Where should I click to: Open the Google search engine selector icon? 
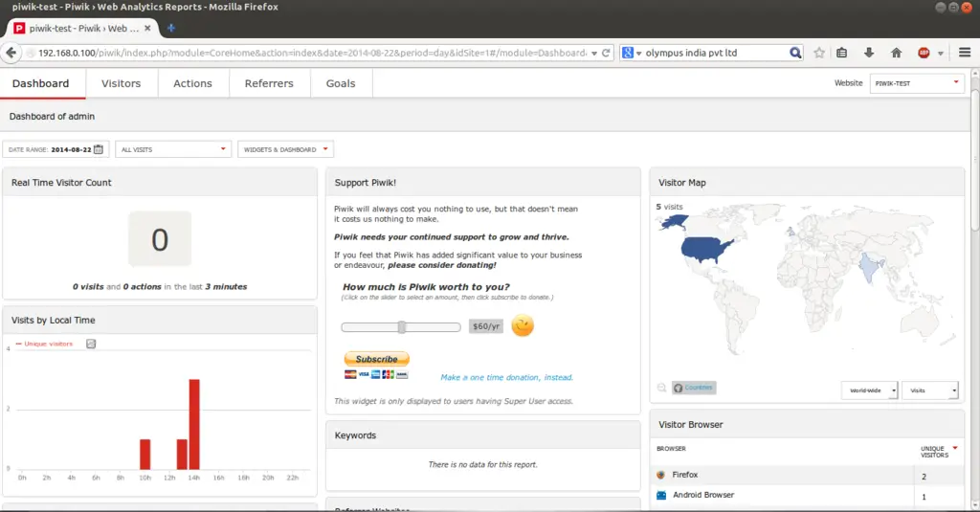point(628,54)
